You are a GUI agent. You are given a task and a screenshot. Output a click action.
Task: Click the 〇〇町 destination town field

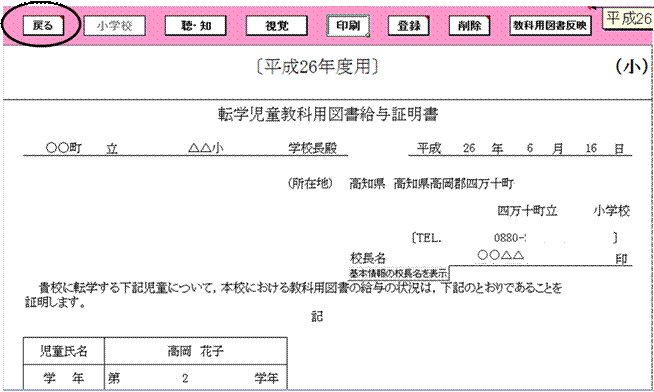tap(64, 148)
